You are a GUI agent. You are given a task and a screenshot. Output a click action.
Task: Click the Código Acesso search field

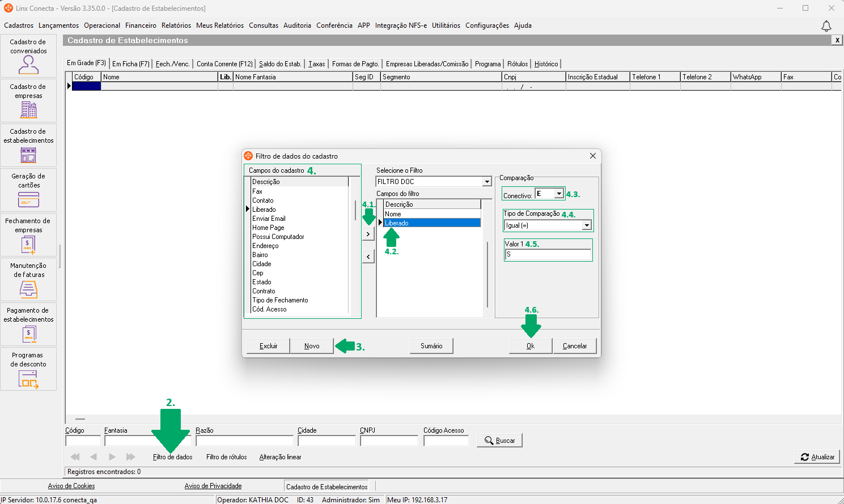[446, 441]
